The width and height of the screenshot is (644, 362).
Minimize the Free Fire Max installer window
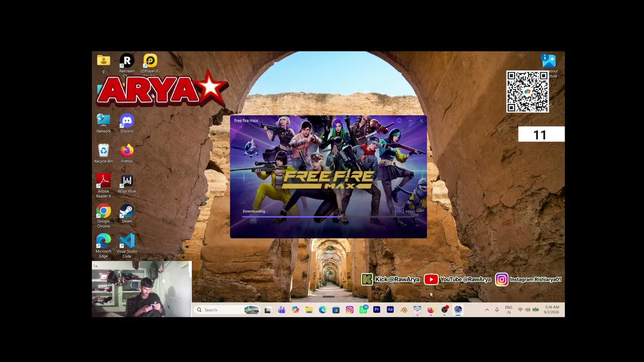tap(411, 121)
